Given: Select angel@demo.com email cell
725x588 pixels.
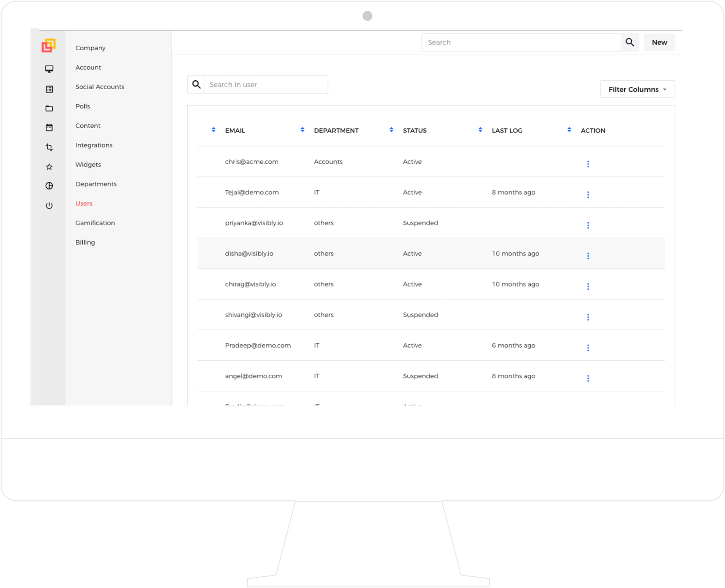Looking at the screenshot, I should 254,376.
